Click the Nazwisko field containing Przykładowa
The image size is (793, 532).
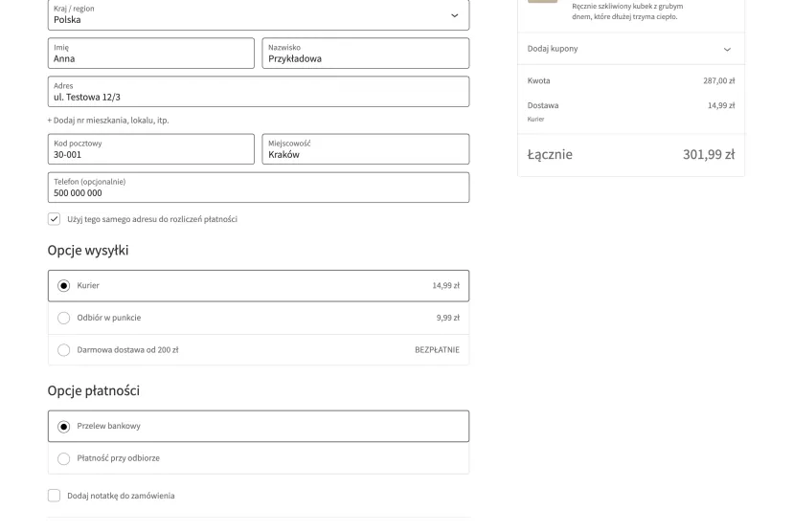[366, 53]
